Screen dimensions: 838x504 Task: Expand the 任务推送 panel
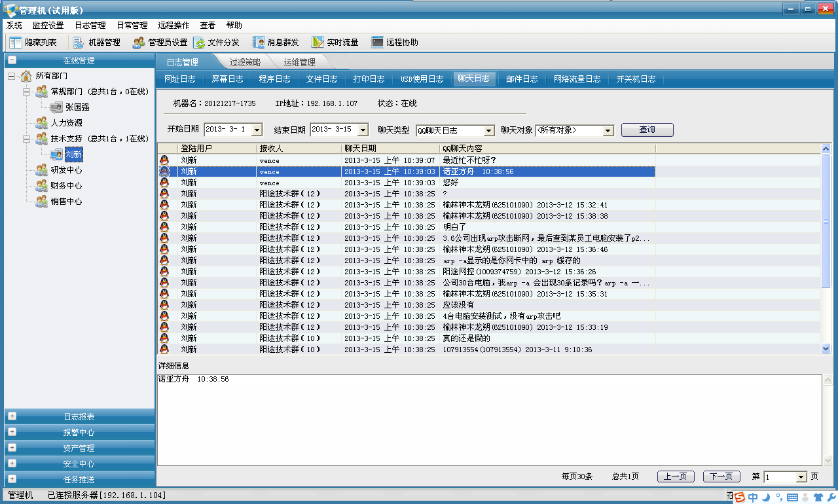pos(12,479)
